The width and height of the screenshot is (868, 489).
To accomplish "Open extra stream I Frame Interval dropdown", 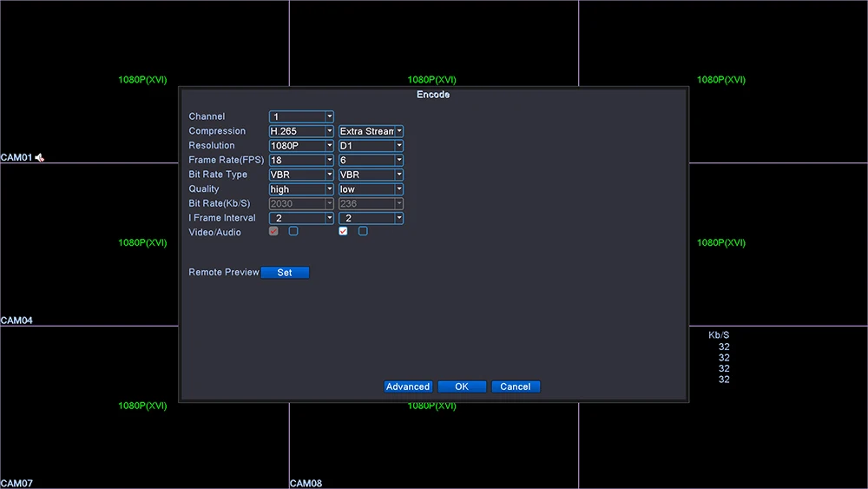I will [371, 218].
